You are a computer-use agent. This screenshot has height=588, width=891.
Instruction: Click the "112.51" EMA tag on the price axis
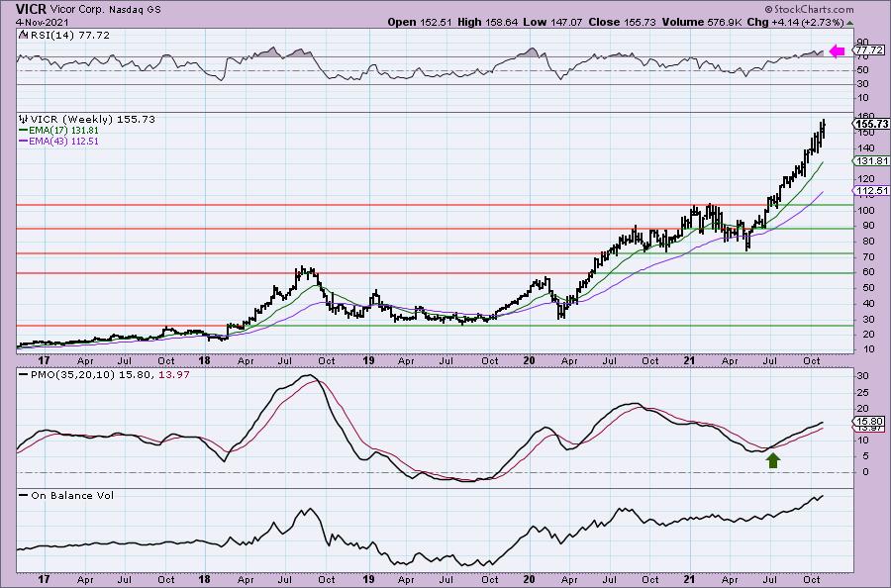(871, 190)
